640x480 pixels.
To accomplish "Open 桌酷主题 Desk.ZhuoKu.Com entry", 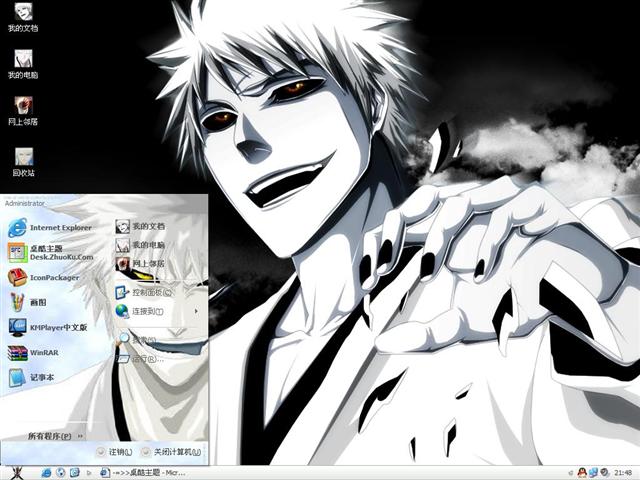I will pyautogui.click(x=51, y=253).
